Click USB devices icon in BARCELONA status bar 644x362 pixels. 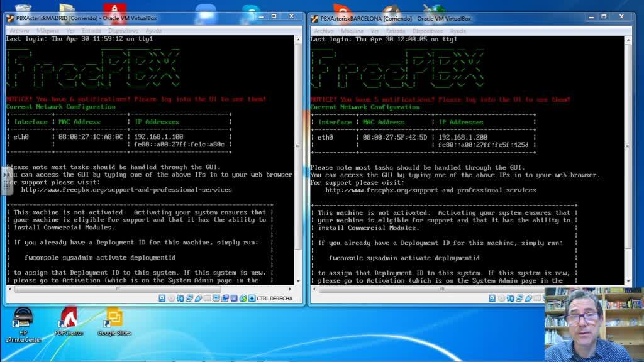(528, 299)
